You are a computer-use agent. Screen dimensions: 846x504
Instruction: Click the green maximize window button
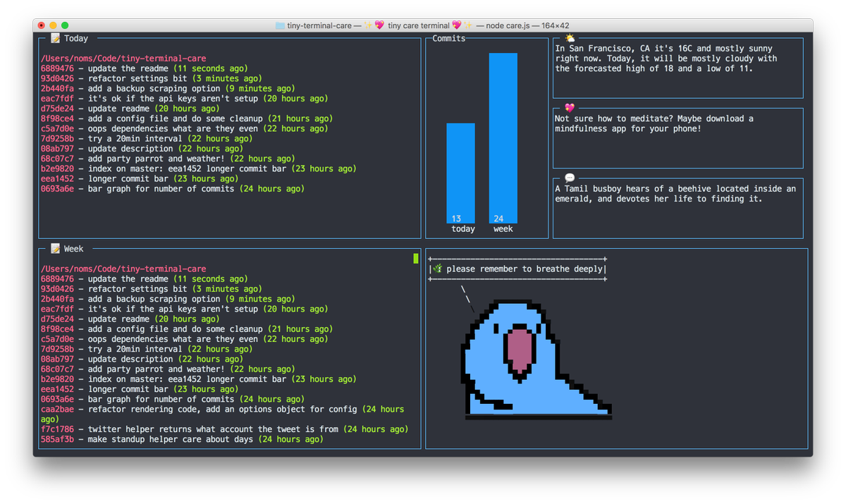[65, 25]
